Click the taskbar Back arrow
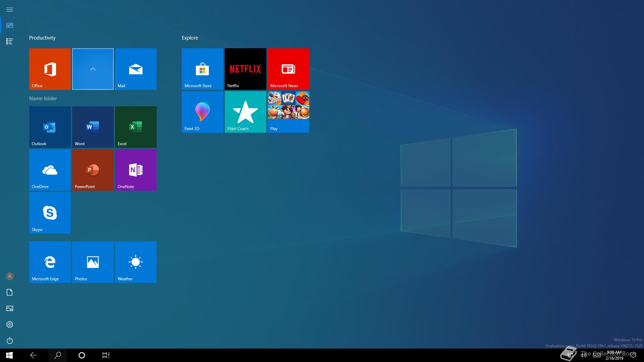The width and height of the screenshot is (644, 362). click(x=34, y=355)
